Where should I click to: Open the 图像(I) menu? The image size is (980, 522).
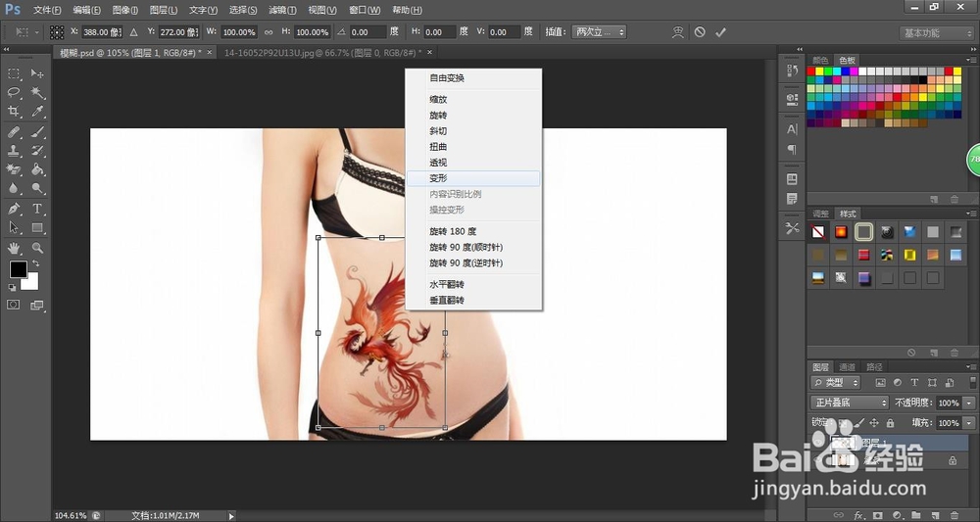point(125,10)
